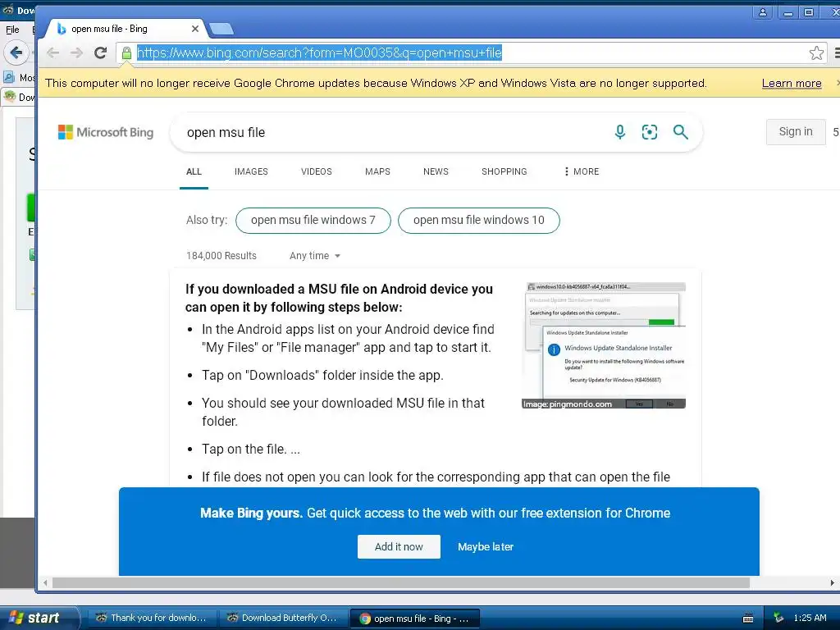The image size is (840, 630).
Task: Click the back arrow in the background browser window
Action: pos(16,52)
